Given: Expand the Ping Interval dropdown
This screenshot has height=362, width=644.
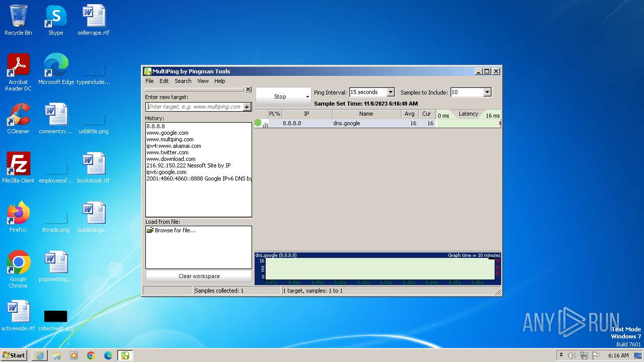Looking at the screenshot, I should coord(390,92).
